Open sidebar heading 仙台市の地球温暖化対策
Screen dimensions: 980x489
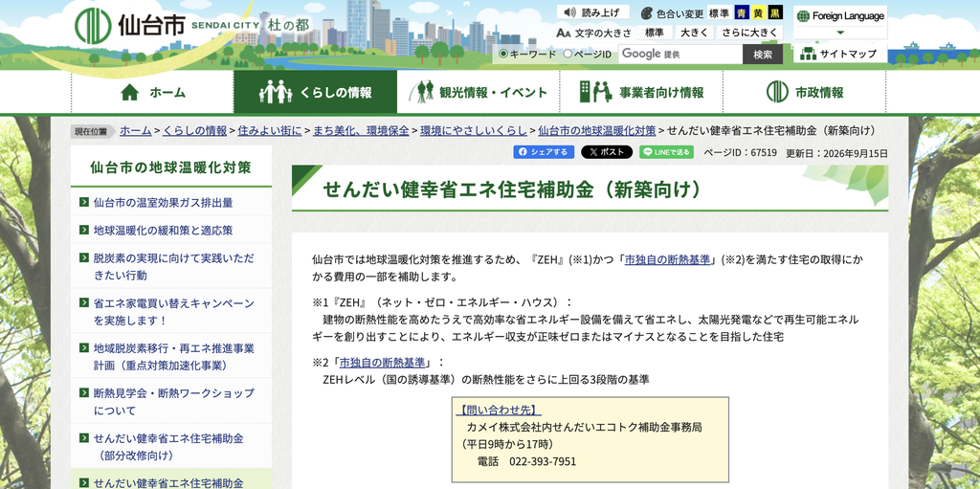tap(170, 167)
